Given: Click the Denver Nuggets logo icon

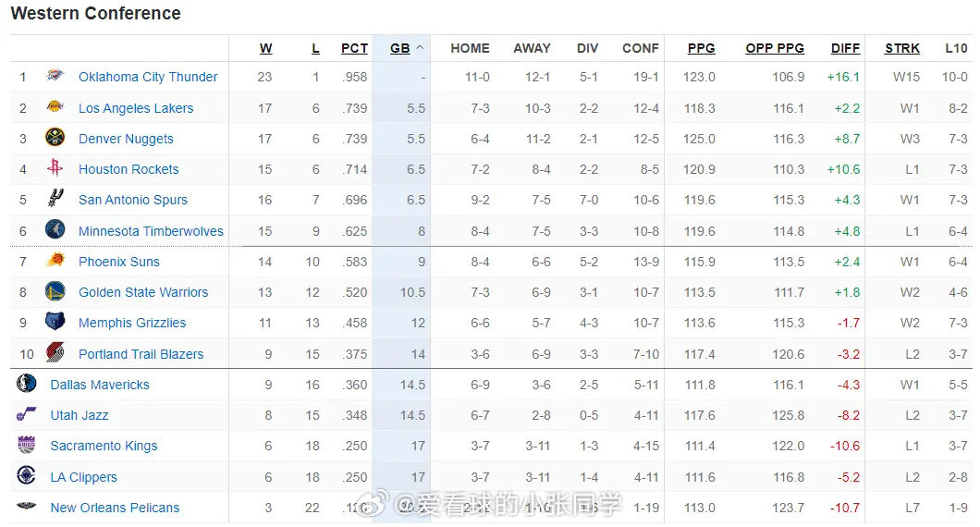Looking at the screenshot, I should 55,137.
